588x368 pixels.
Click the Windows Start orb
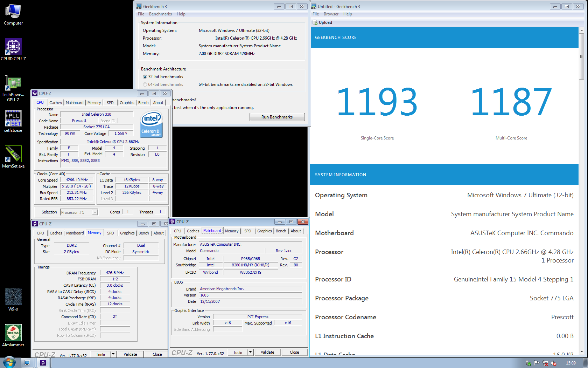[9, 362]
